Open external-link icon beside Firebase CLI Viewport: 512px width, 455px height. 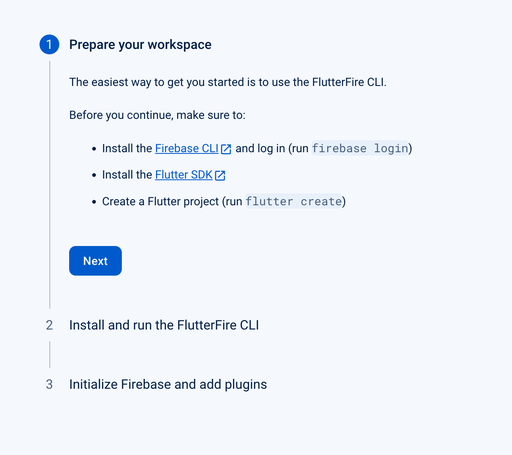(x=226, y=149)
